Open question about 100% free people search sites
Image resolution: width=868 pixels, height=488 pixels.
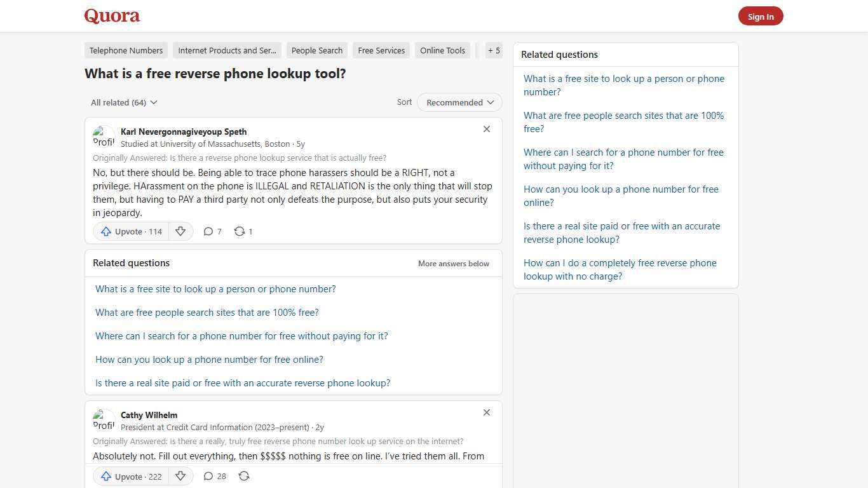(x=207, y=312)
